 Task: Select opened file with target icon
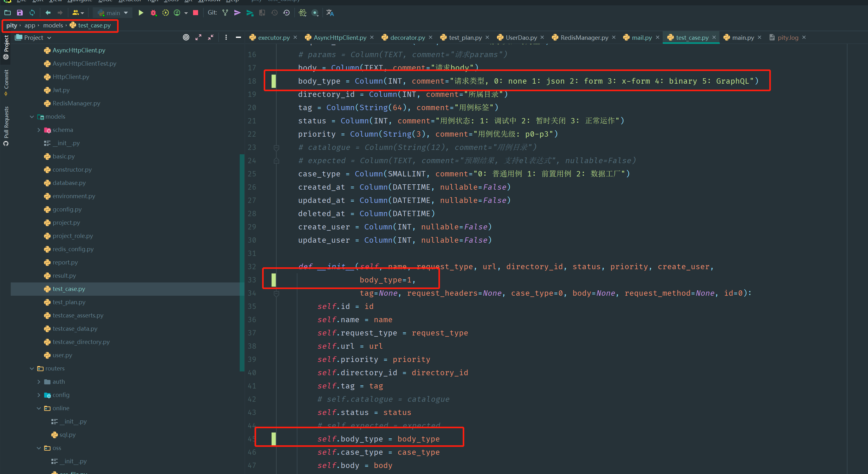click(186, 38)
